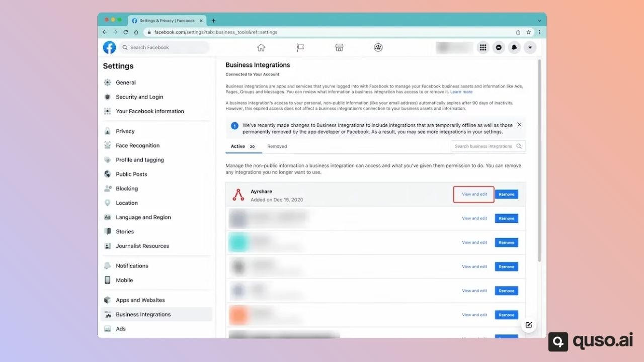The height and width of the screenshot is (362, 644).
Task: Open the Learn more link
Action: tap(461, 92)
